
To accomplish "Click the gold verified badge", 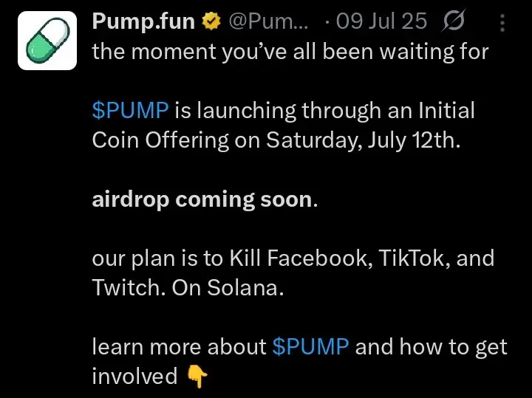I will tap(213, 22).
